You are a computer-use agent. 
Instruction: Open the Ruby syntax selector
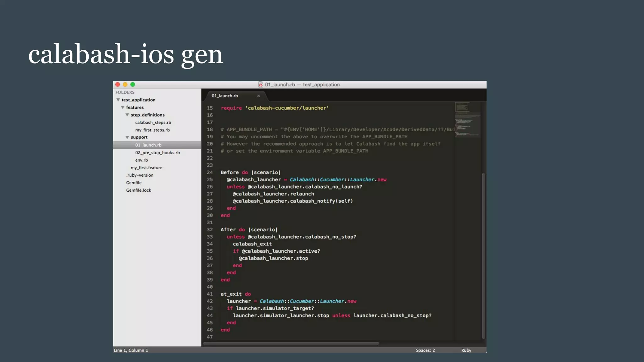coord(466,350)
